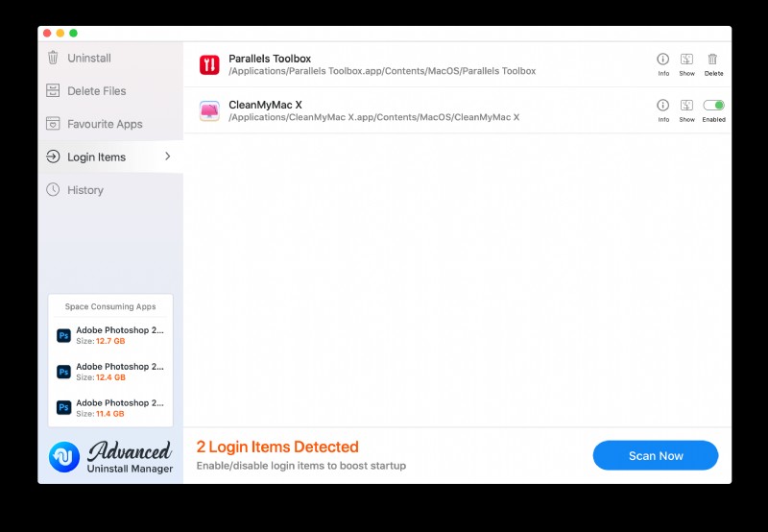Click the Advanced Uninstall Manager logo icon
This screenshot has height=532, width=768.
click(x=64, y=456)
